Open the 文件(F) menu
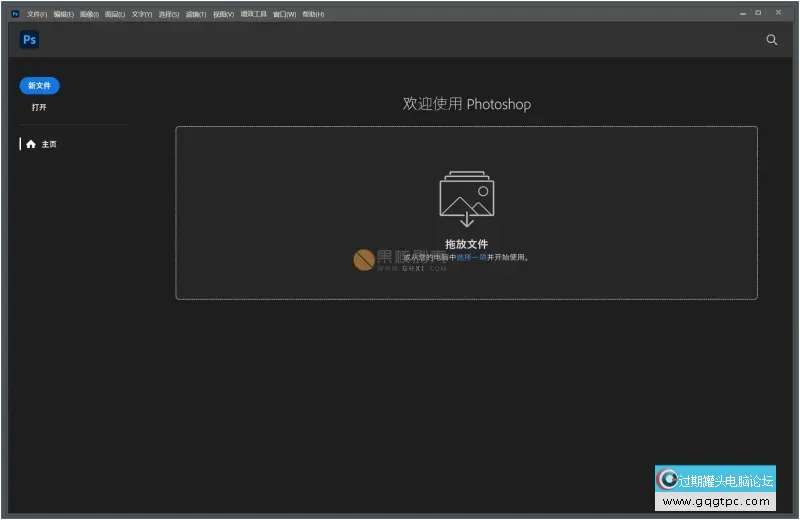Image resolution: width=800 pixels, height=520 pixels. (37, 14)
